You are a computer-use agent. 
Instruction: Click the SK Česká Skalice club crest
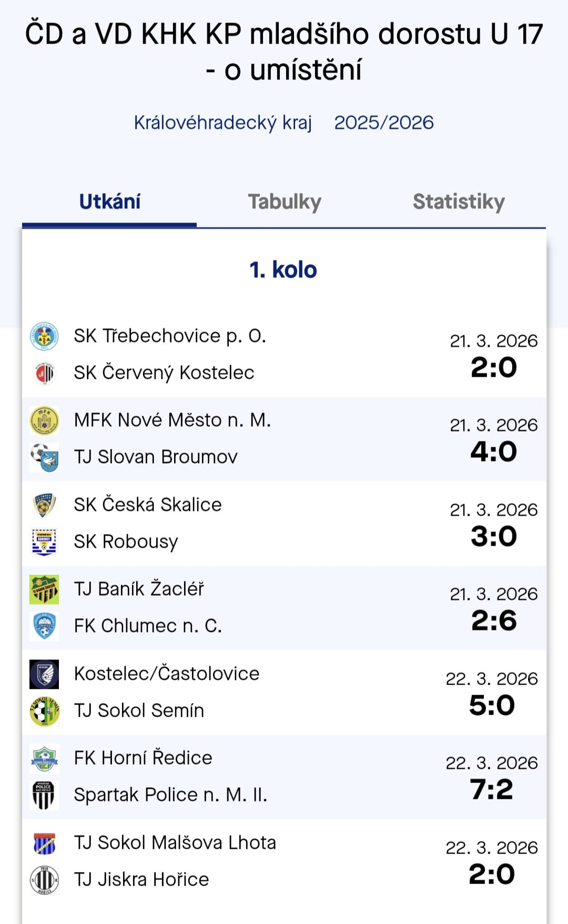(x=44, y=505)
